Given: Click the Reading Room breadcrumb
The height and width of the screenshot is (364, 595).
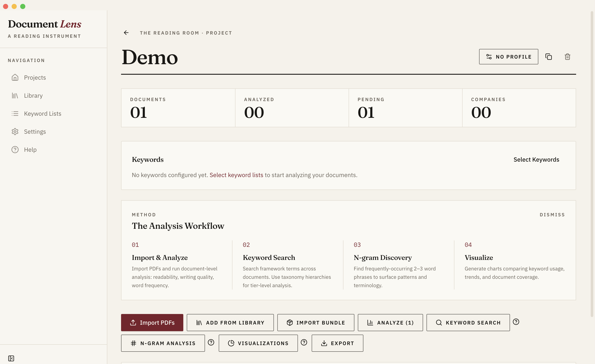Looking at the screenshot, I should (x=169, y=33).
